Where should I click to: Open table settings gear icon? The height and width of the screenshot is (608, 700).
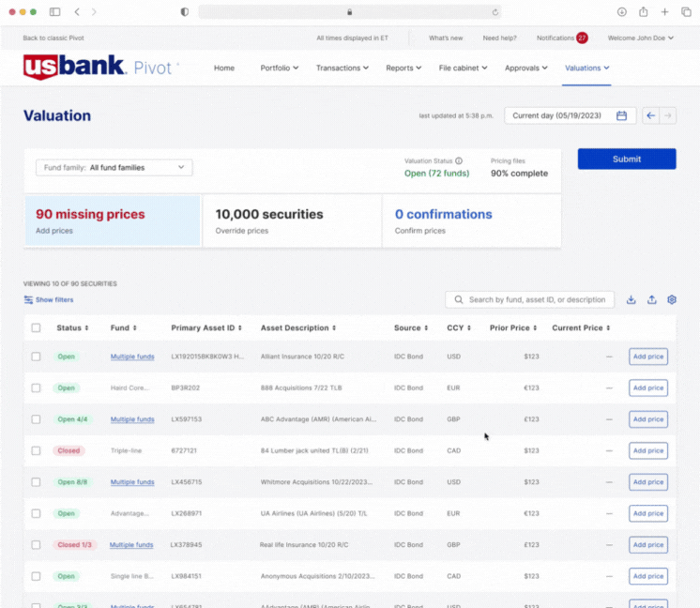[x=672, y=299]
